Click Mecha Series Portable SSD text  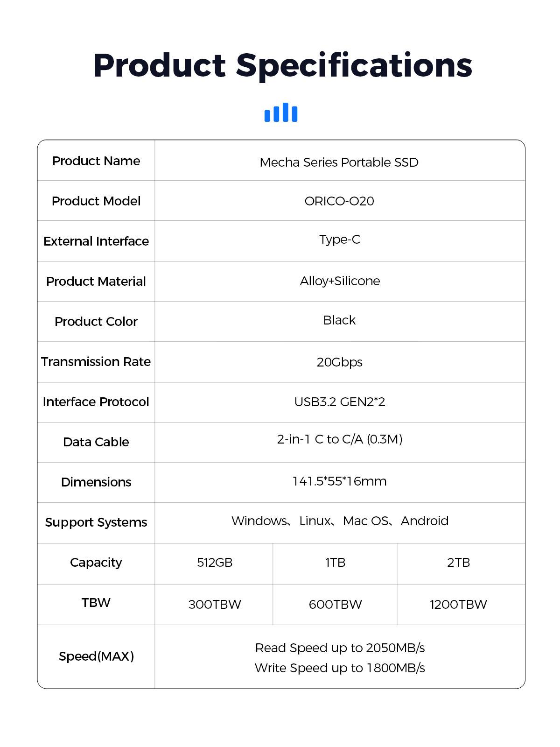pos(339,162)
